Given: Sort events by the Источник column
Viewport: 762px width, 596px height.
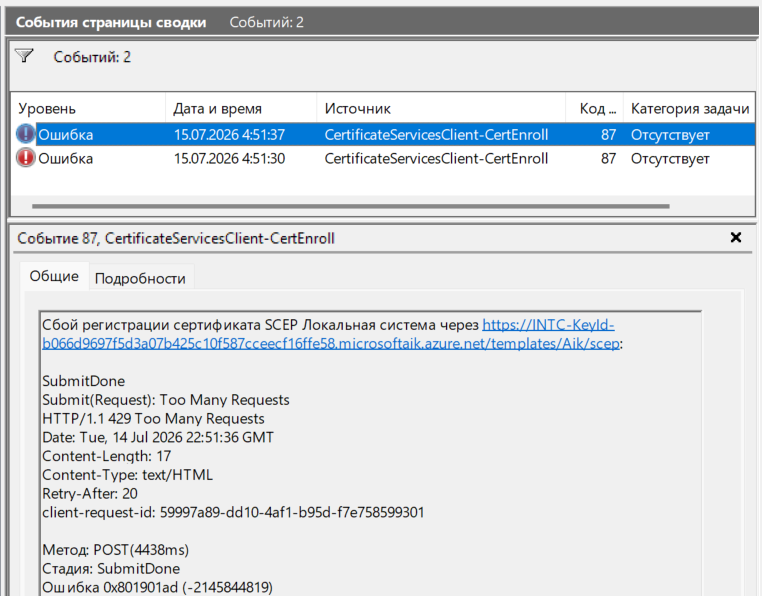Looking at the screenshot, I should pos(441,108).
